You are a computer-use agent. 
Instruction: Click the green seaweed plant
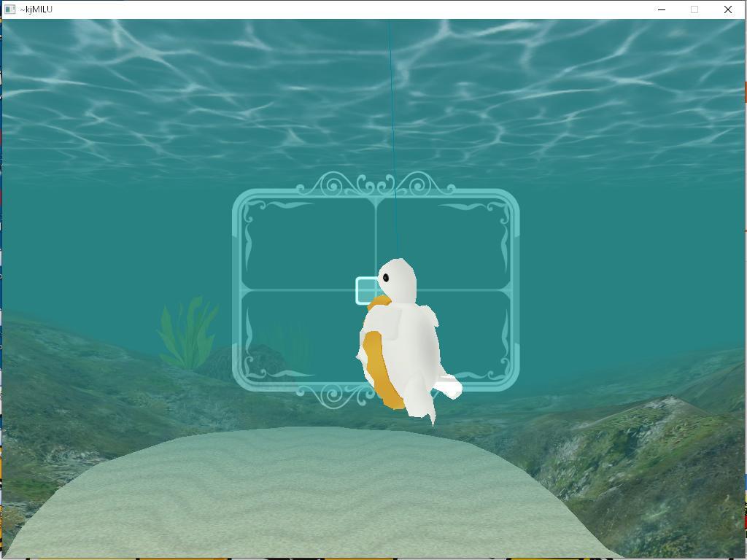[188, 332]
